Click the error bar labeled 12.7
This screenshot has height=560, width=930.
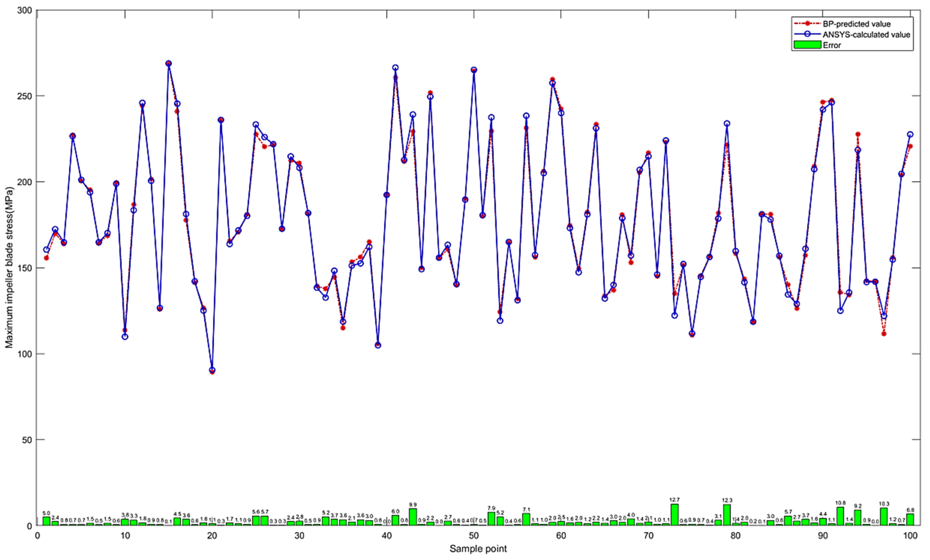[674, 514]
